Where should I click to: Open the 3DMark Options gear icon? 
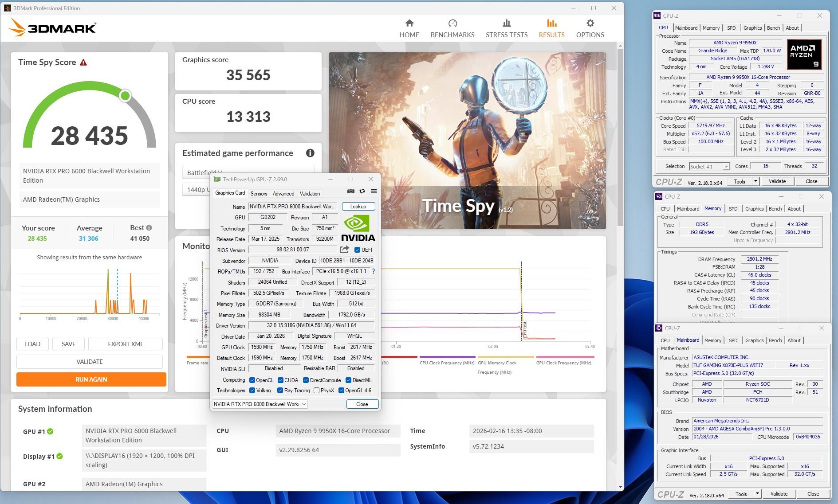(x=590, y=23)
